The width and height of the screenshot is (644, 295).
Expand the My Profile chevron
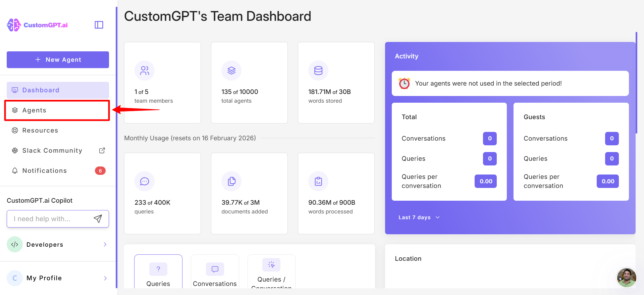point(105,278)
